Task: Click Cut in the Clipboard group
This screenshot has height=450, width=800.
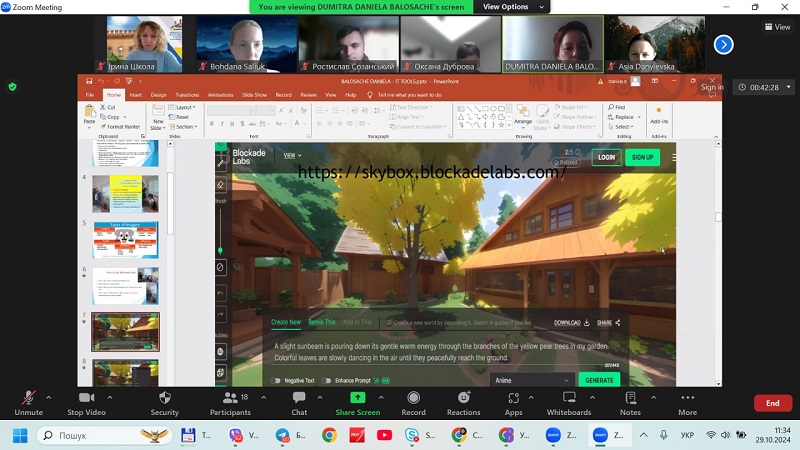Action: (x=108, y=107)
